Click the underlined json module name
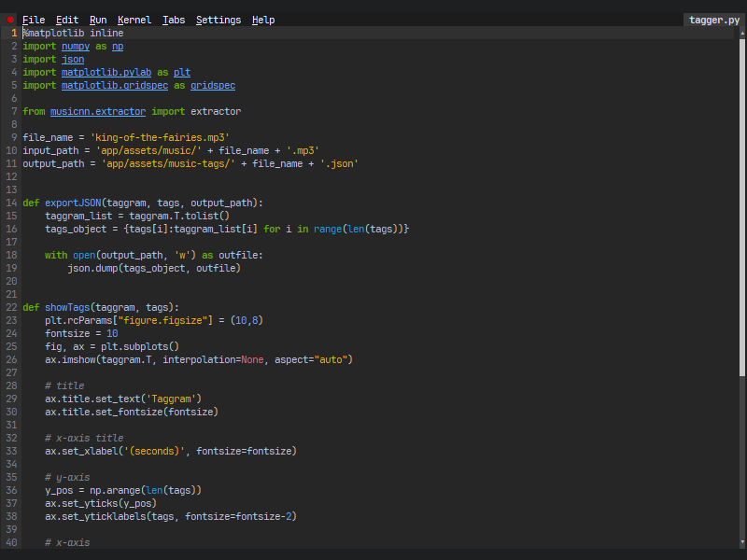This screenshot has width=747, height=560. click(73, 59)
